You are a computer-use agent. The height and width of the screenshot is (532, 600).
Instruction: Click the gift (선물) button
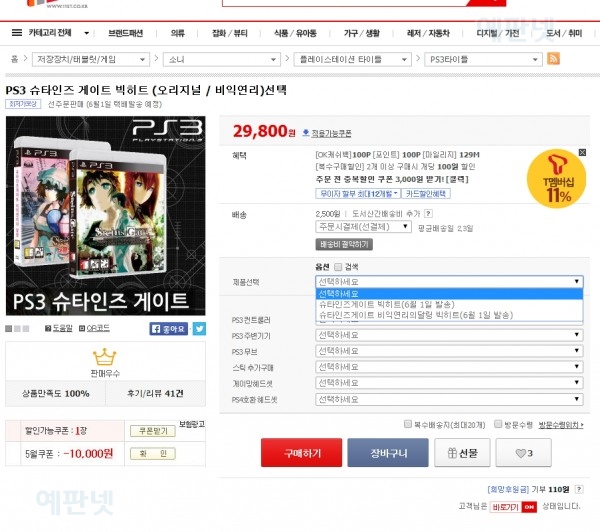pos(461,453)
